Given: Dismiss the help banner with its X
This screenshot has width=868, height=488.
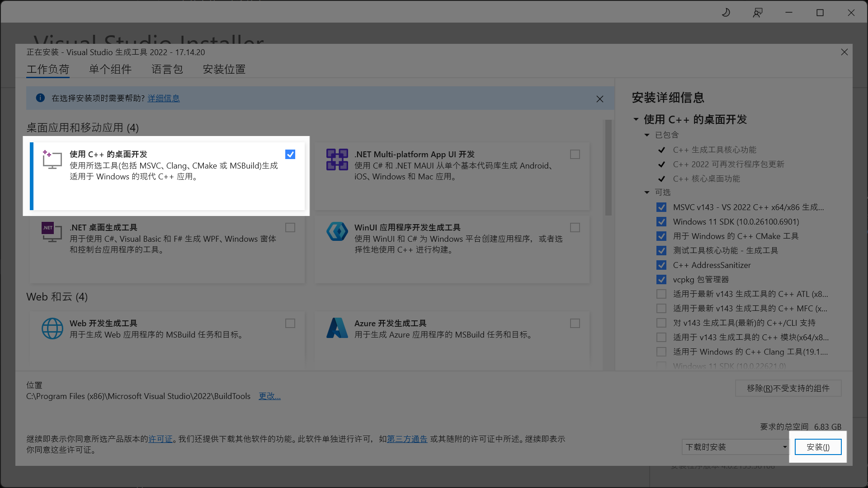Looking at the screenshot, I should 600,99.
